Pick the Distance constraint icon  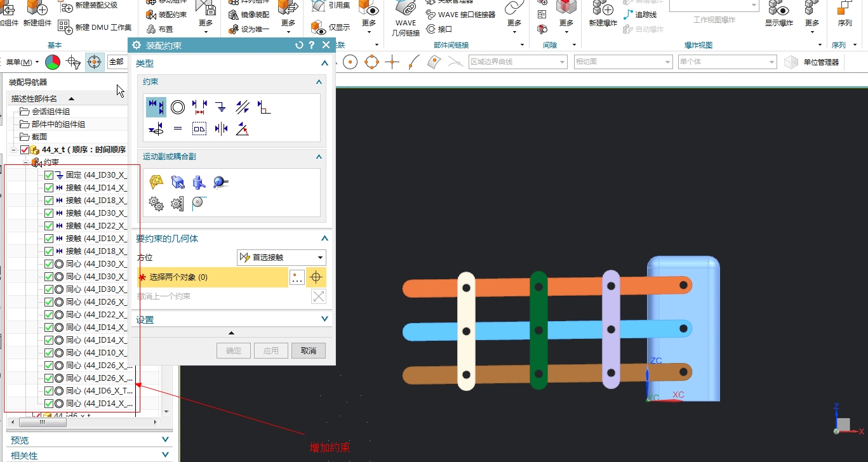[x=199, y=107]
